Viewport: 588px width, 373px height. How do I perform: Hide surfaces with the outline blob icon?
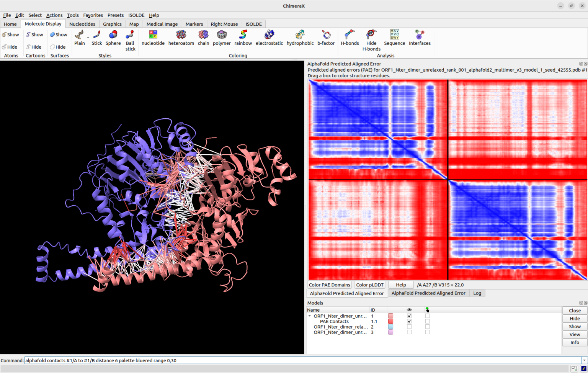point(58,47)
